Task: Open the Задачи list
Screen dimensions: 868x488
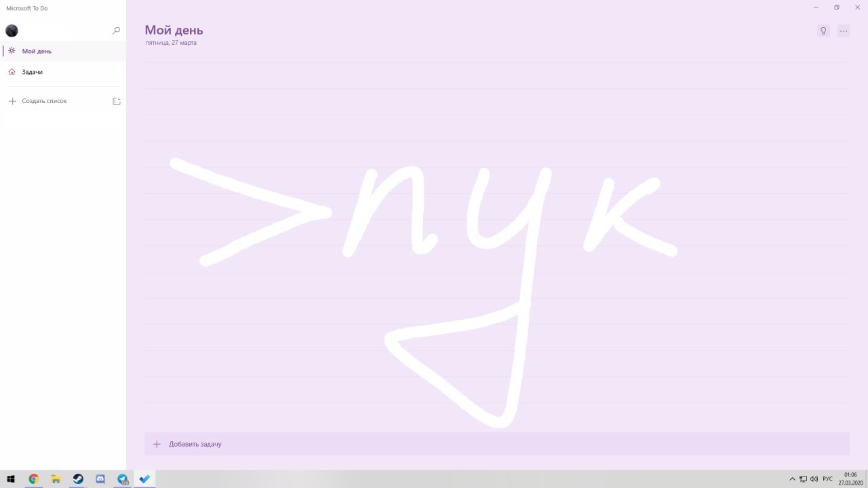Action: pos(63,72)
